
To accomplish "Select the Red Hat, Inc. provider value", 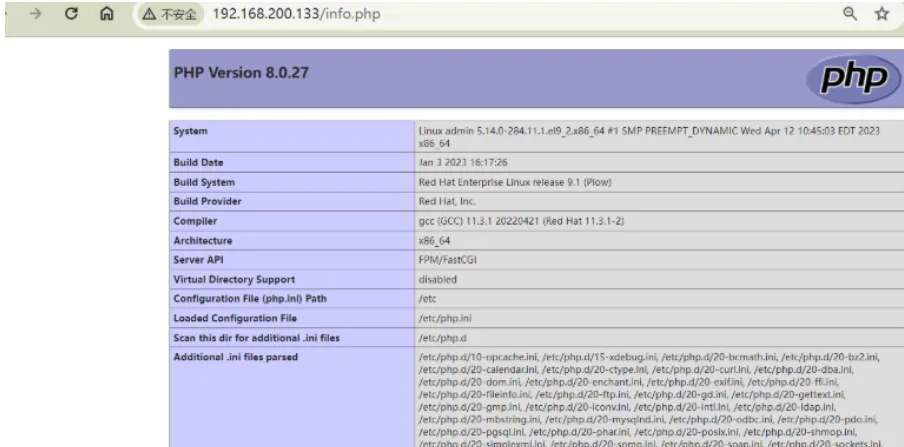I will point(449,201).
